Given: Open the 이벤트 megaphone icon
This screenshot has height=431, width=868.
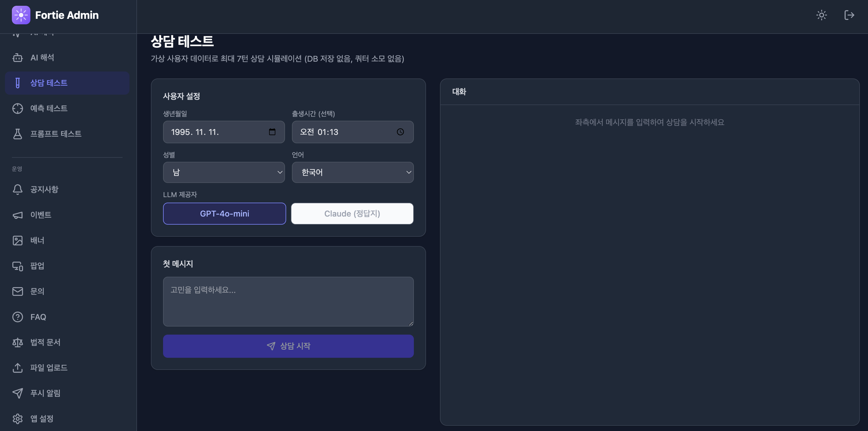Looking at the screenshot, I should pyautogui.click(x=18, y=215).
